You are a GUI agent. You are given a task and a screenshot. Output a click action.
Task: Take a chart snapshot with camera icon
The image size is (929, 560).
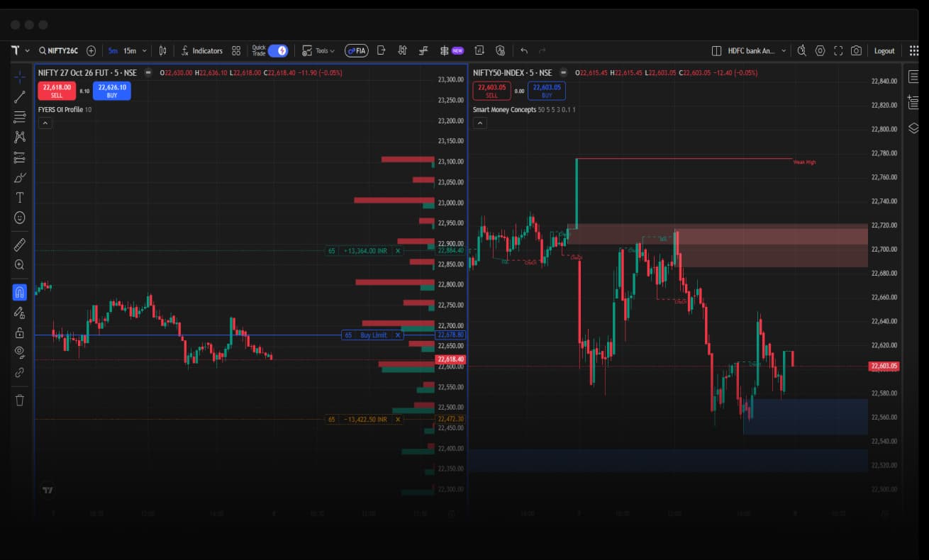[856, 50]
